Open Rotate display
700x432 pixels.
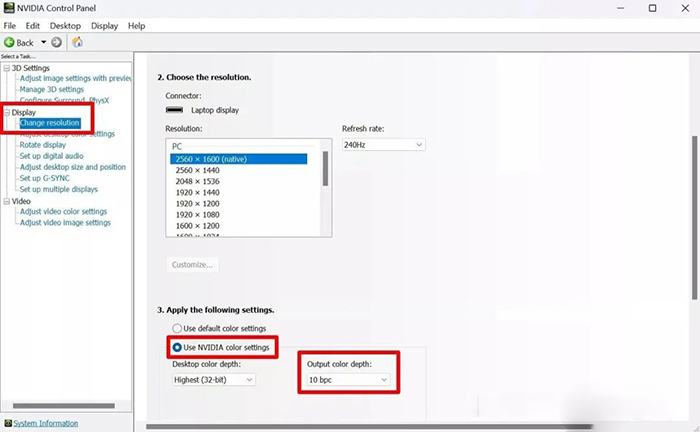click(x=43, y=145)
